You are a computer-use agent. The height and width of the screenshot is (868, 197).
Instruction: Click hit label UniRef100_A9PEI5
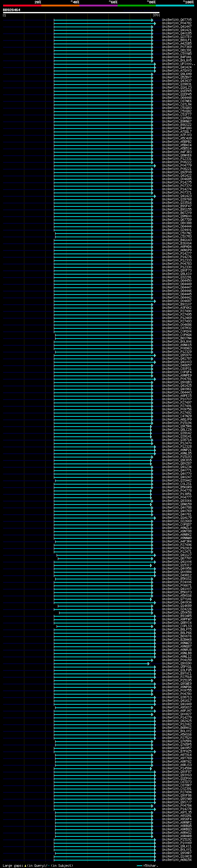tap(177, 396)
